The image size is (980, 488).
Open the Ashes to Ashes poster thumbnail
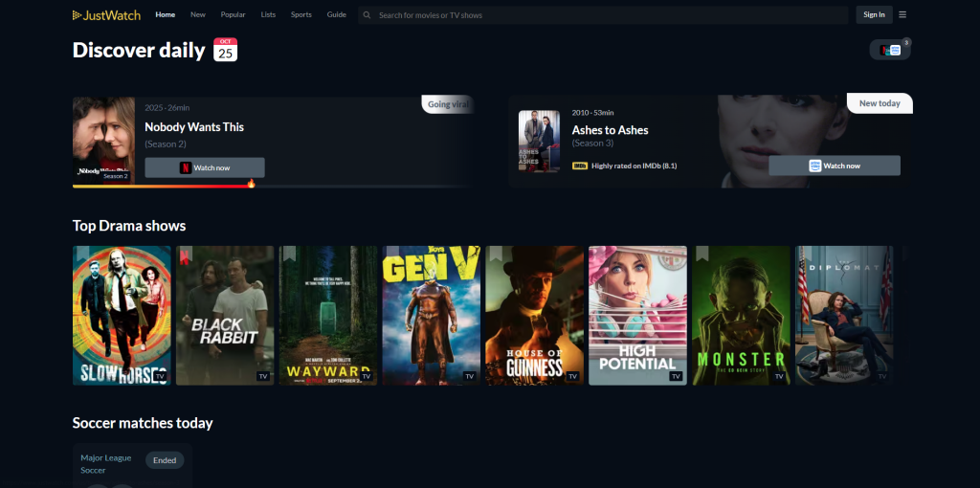(x=540, y=142)
